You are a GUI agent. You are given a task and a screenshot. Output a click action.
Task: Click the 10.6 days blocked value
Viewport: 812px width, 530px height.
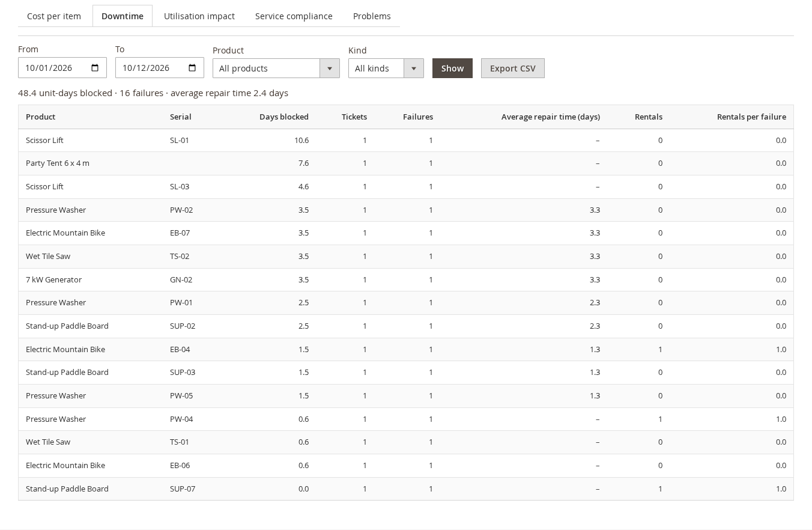(301, 140)
